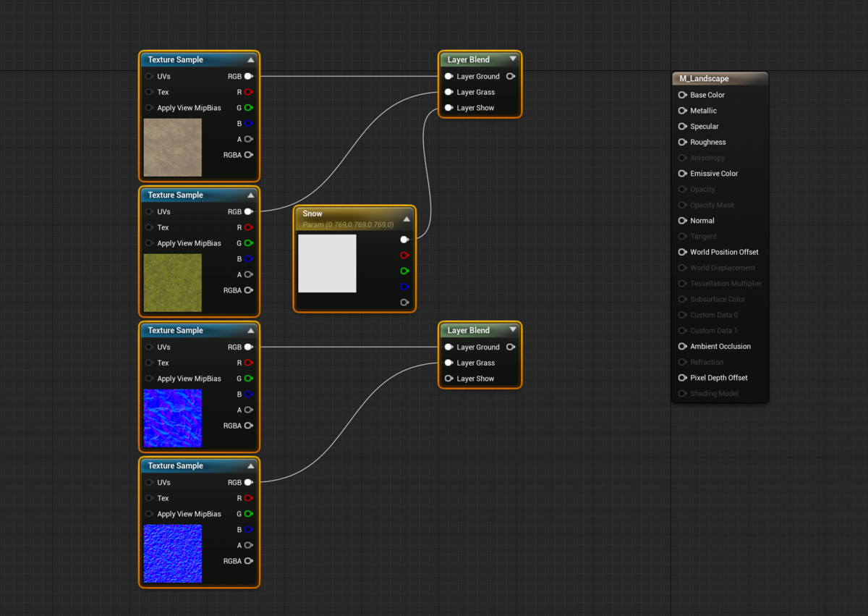Expand the normal-map Layer Blend node arrow
The image size is (868, 616).
pyautogui.click(x=513, y=330)
